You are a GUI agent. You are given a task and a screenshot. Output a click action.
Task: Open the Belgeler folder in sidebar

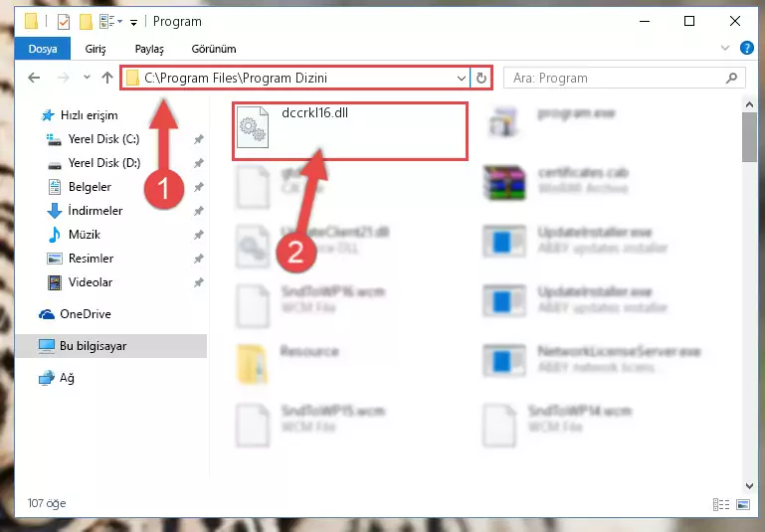[x=79, y=187]
